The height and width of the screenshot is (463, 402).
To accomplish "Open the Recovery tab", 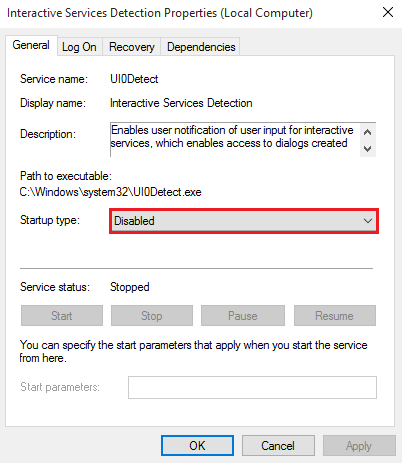I will pos(132,47).
